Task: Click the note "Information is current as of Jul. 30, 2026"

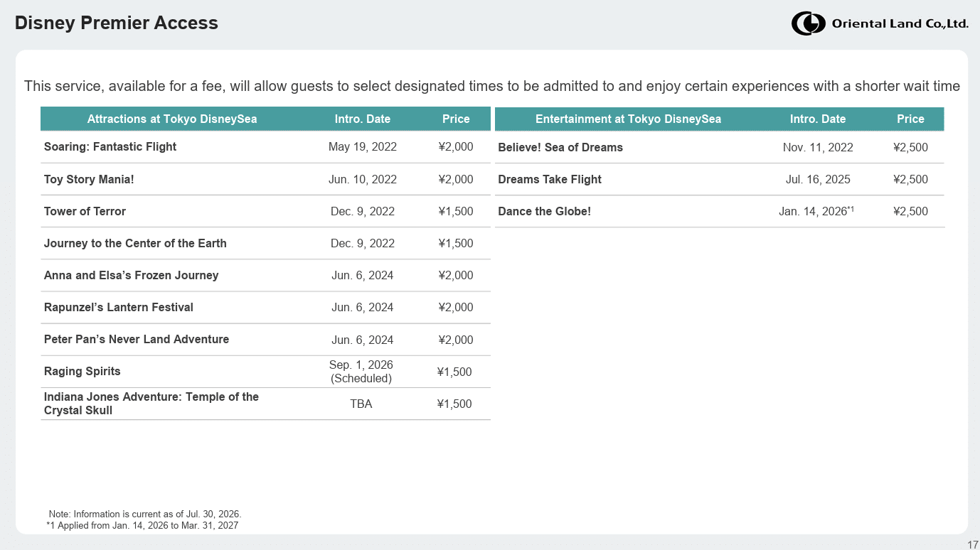Action: (x=145, y=514)
